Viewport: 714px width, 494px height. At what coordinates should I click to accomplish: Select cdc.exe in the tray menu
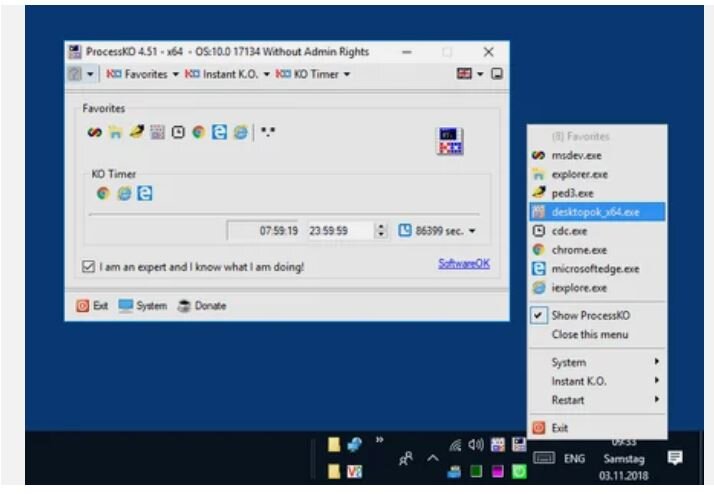(597, 231)
